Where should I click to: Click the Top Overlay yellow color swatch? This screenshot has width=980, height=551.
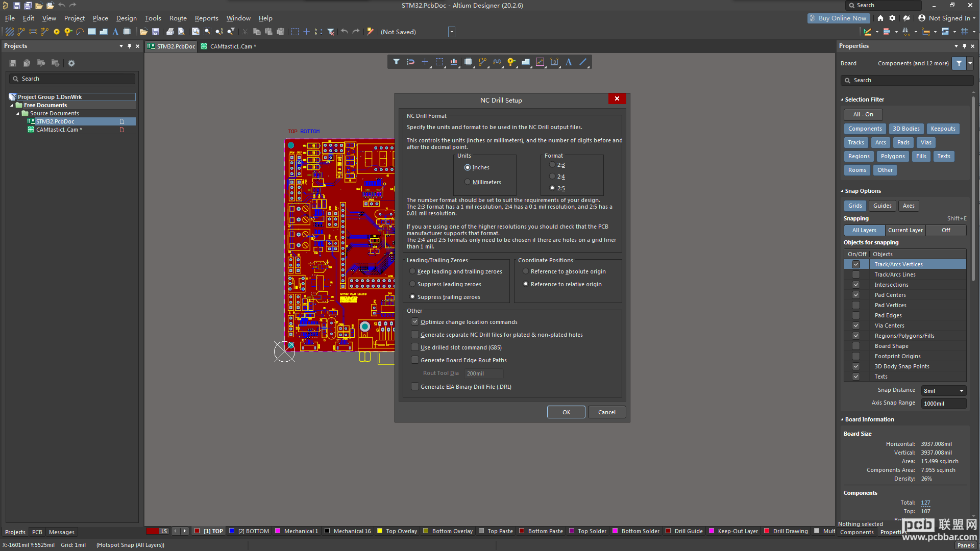click(379, 531)
